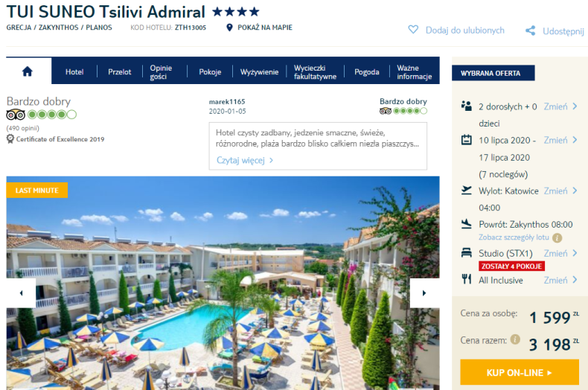Change All Inclusive board via Zmień
The image size is (588, 390).
(x=560, y=280)
